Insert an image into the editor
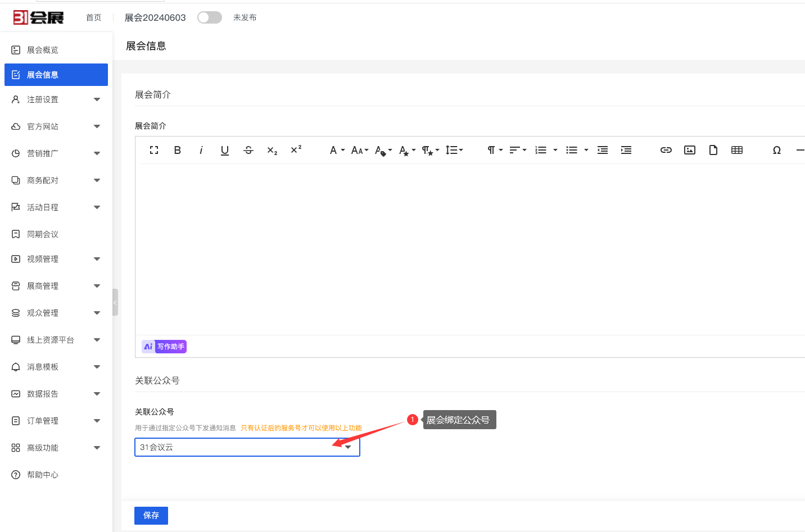Viewport: 805px width, 532px height. pyautogui.click(x=690, y=150)
